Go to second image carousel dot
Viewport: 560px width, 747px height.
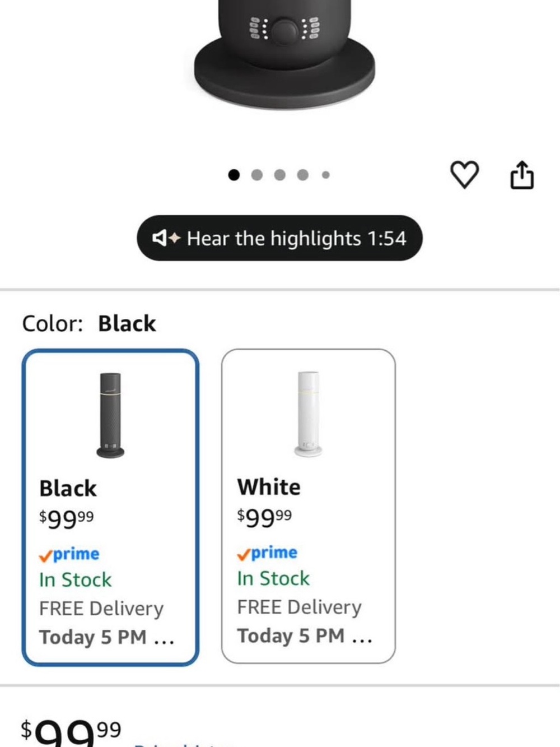click(257, 175)
